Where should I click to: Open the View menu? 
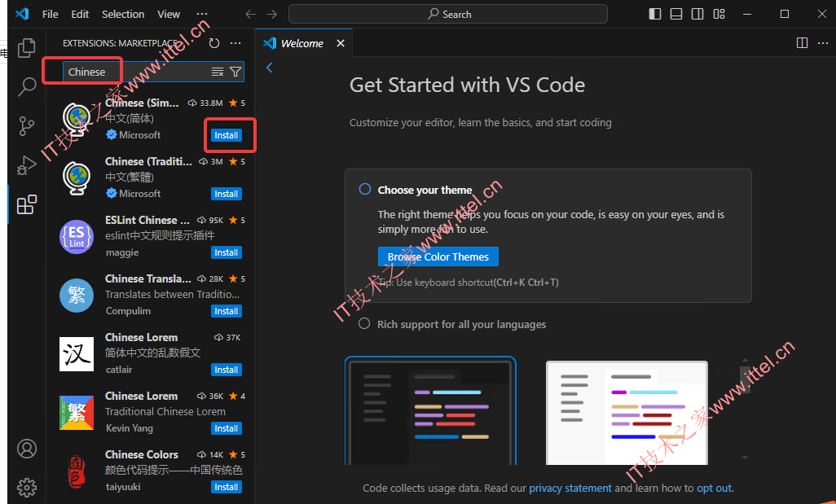[169, 15]
